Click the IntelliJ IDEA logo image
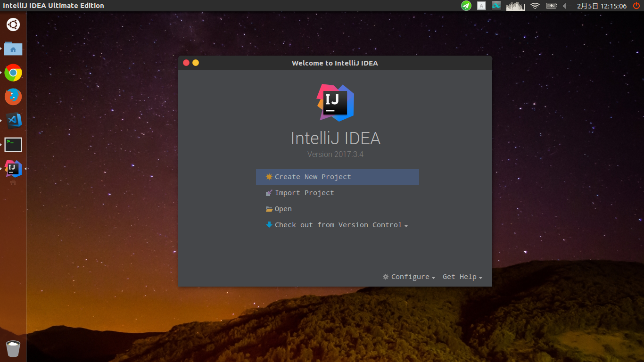This screenshot has width=644, height=362. (335, 102)
